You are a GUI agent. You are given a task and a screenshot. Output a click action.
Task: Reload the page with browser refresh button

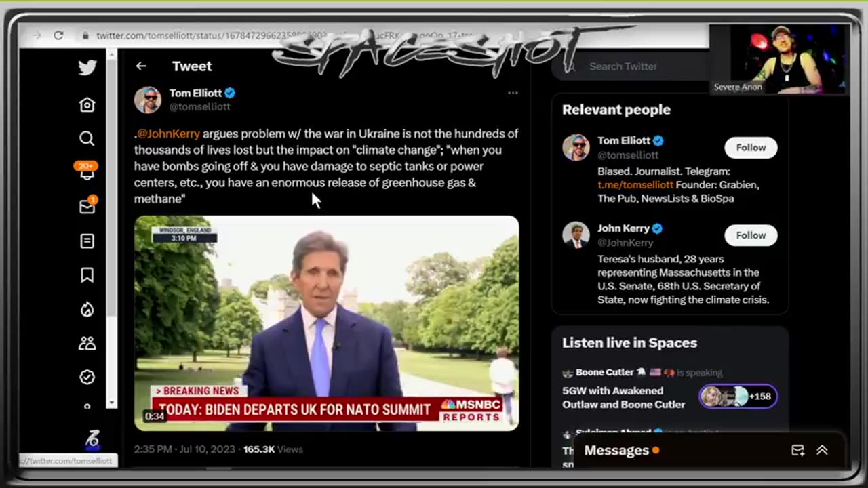click(58, 35)
